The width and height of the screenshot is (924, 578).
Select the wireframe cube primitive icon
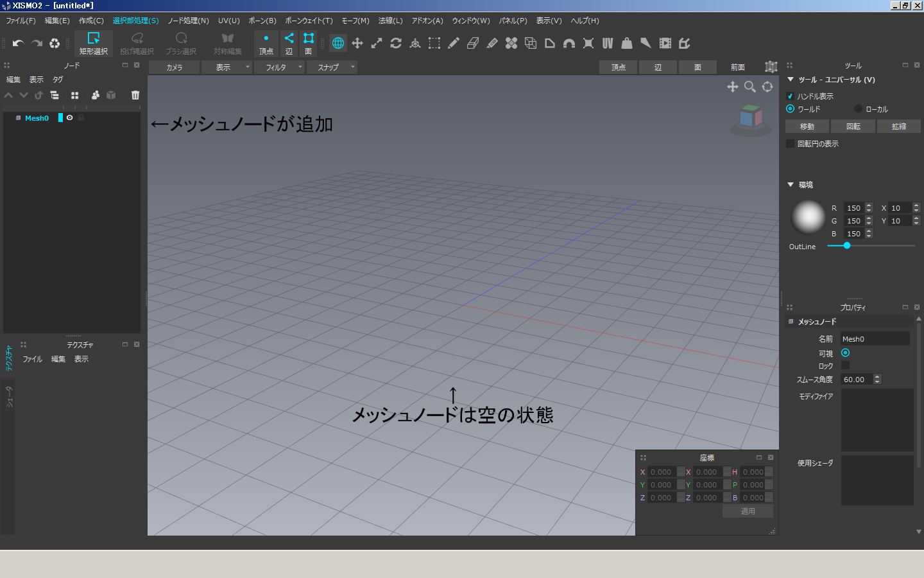coord(531,43)
